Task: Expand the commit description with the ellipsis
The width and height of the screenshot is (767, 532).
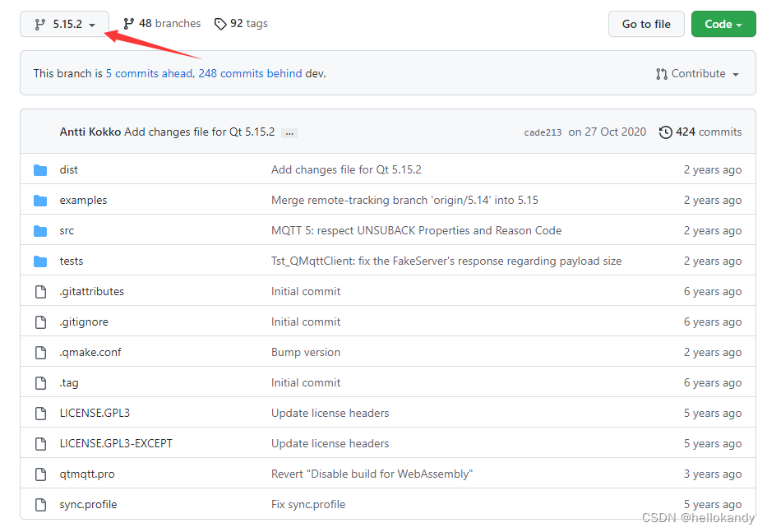Action: [289, 132]
